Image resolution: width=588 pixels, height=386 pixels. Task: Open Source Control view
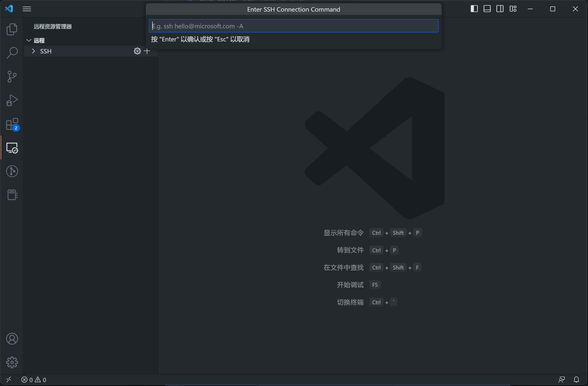click(12, 77)
